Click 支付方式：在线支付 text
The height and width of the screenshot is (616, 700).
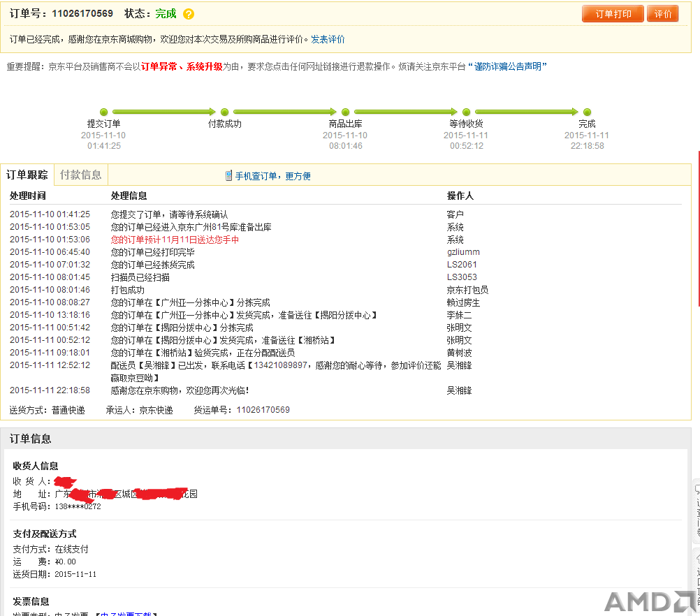[x=50, y=549]
